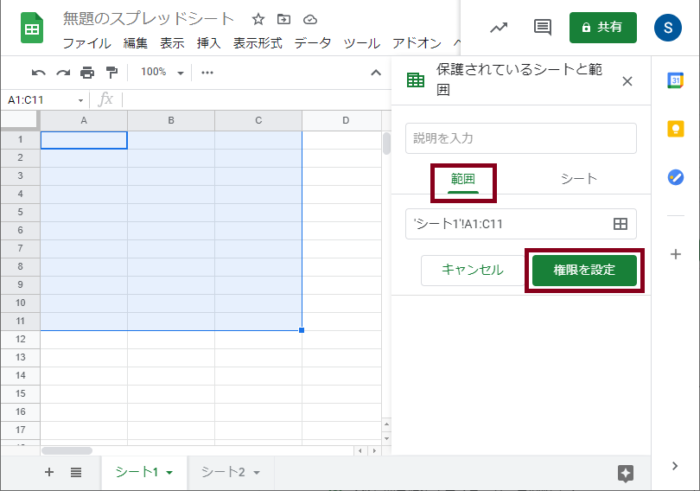Open シート1 tab dropdown arrow

tap(170, 472)
